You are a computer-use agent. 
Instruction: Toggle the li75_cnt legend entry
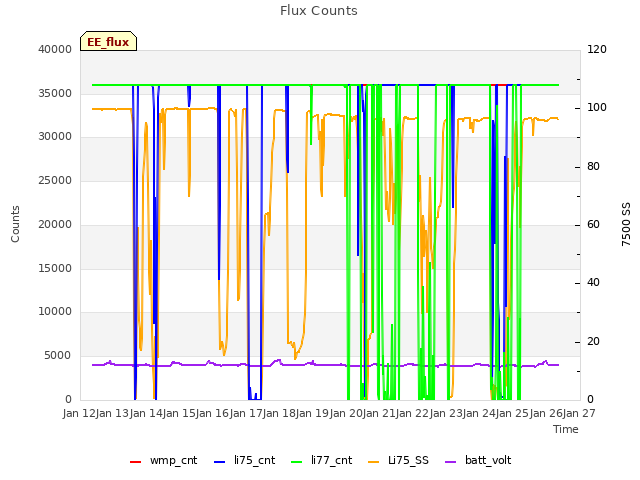tap(244, 460)
